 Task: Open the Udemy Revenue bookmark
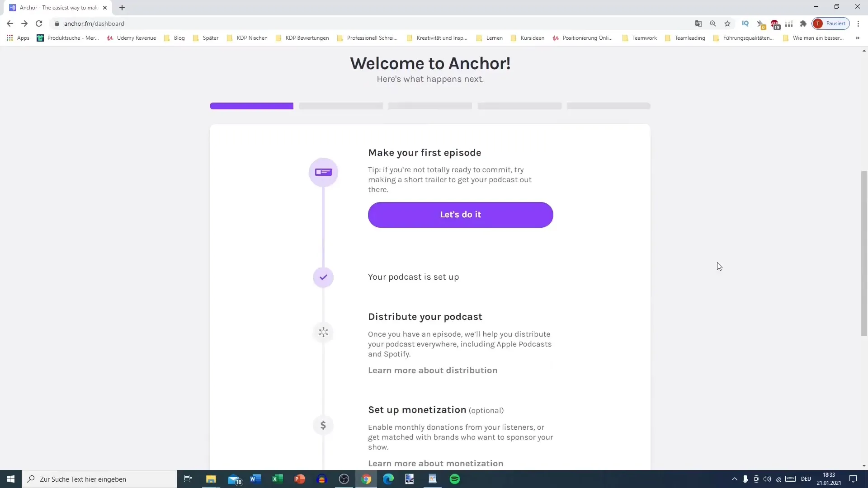(x=132, y=38)
